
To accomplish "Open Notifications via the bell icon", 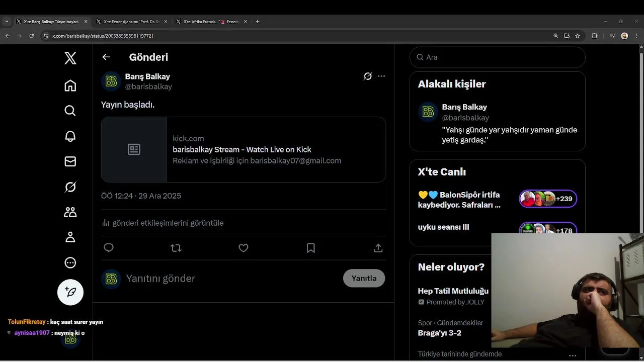I will click(70, 136).
